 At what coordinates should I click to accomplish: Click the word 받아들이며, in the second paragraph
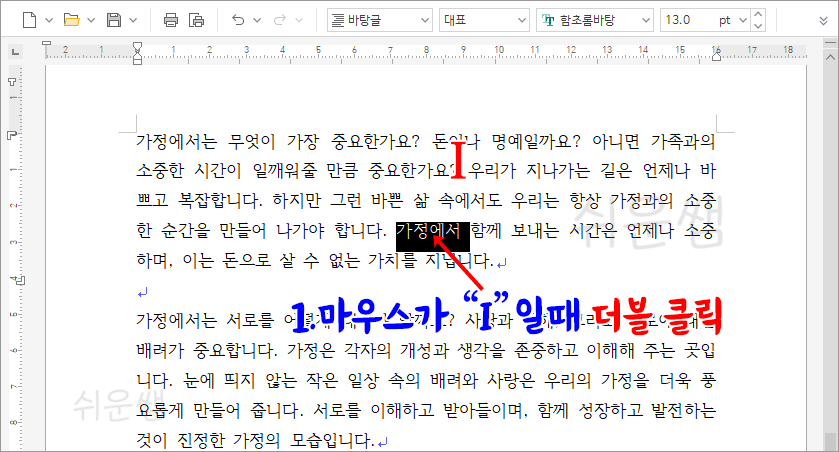[x=486, y=411]
